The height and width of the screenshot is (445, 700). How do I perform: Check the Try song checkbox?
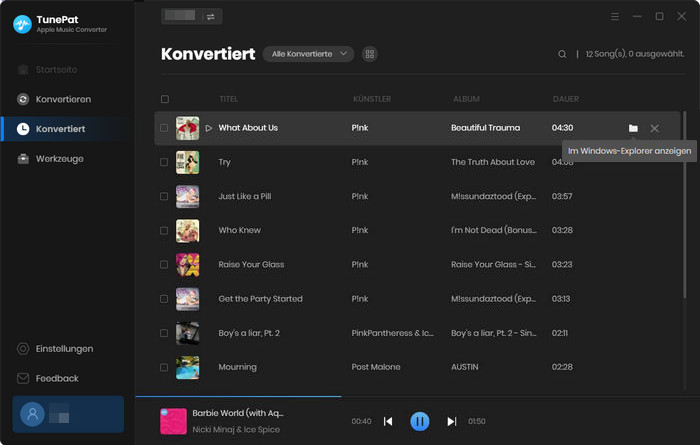[164, 162]
